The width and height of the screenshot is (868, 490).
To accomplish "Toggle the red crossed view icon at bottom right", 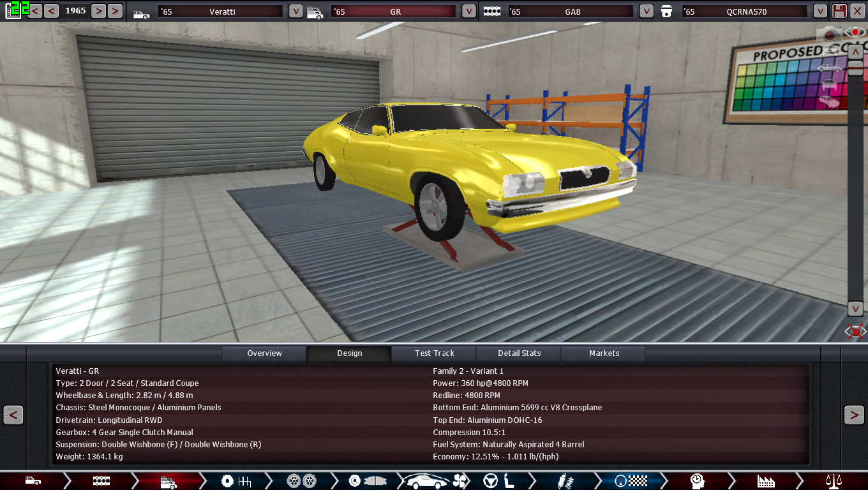I will pos(855,331).
